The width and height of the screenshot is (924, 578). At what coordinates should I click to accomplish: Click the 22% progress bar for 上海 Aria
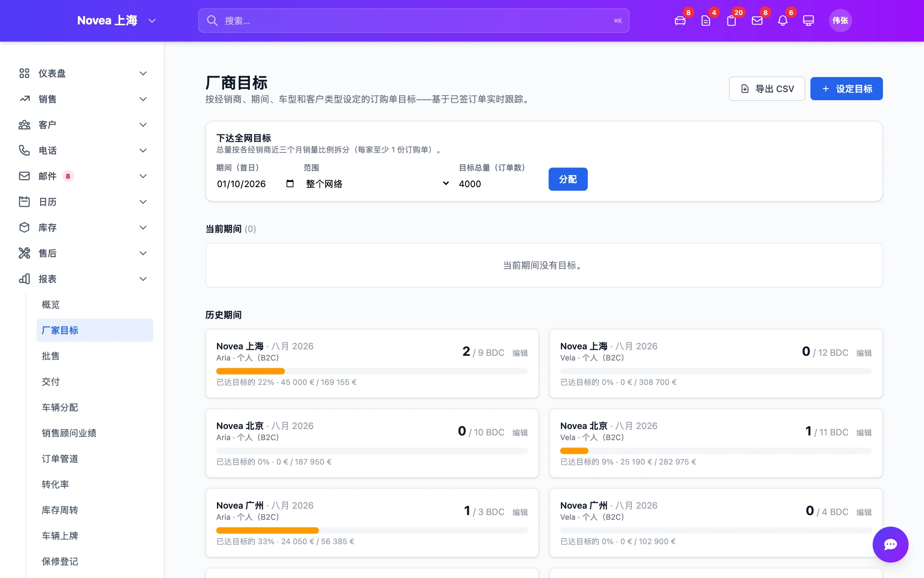pyautogui.click(x=372, y=371)
